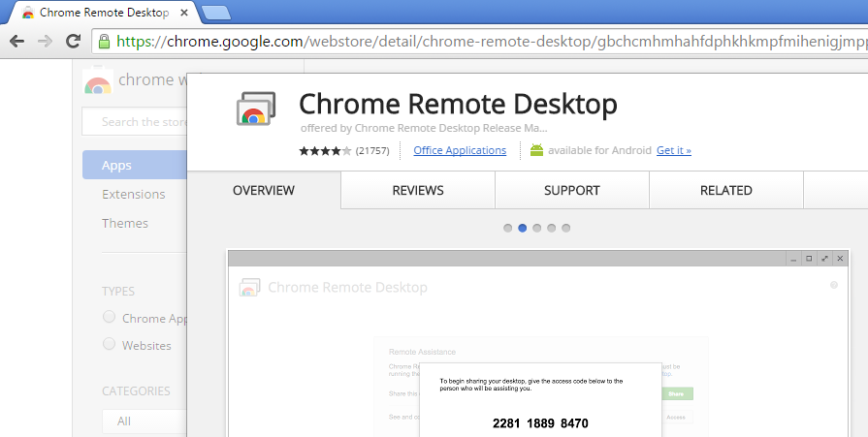Show the first screenshot via carousel dot
The height and width of the screenshot is (437, 868).
[x=507, y=228]
